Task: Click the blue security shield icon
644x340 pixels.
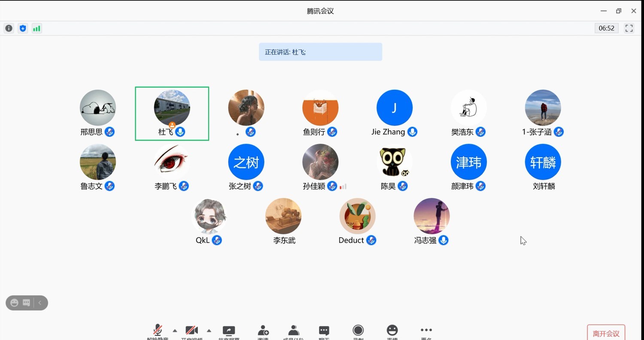Action: [23, 28]
